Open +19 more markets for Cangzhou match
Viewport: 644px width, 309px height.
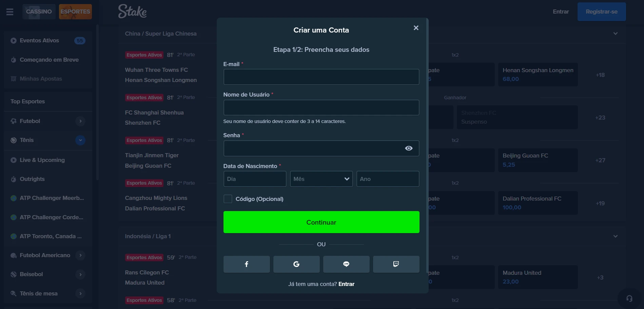600,203
